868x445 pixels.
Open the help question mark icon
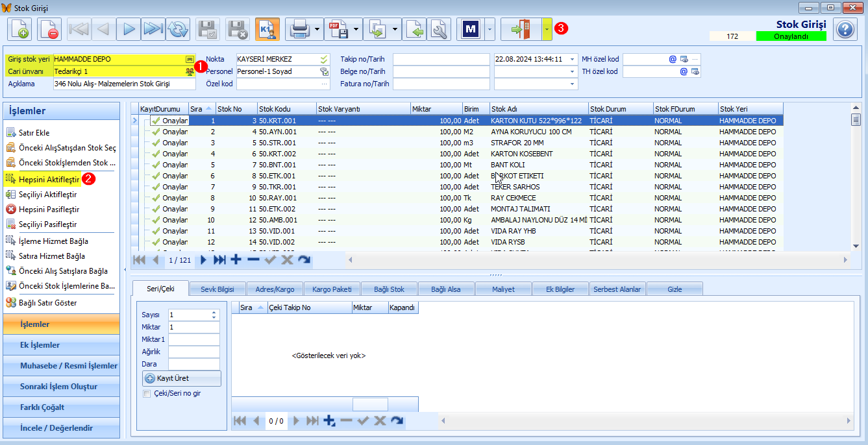tap(845, 30)
